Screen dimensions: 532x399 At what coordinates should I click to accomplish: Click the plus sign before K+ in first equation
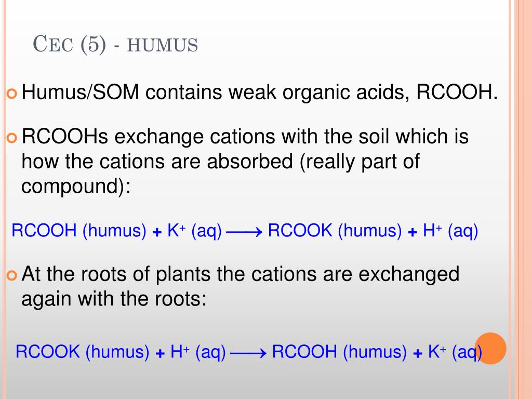click(x=157, y=232)
